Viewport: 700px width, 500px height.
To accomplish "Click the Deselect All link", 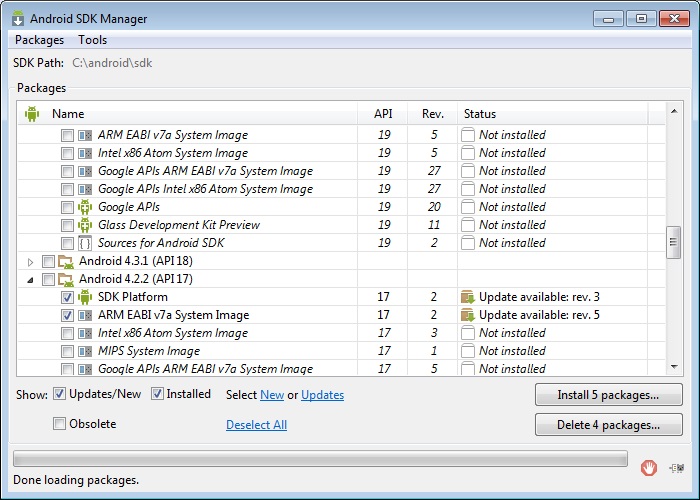I will pos(256,425).
